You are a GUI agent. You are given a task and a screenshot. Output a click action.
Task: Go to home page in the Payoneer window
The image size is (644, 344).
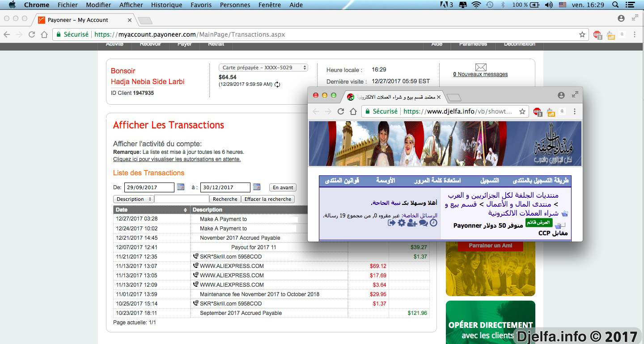tap(44, 34)
